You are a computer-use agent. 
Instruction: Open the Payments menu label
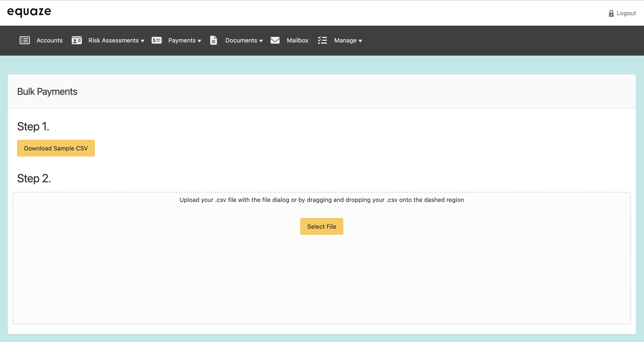tap(182, 40)
